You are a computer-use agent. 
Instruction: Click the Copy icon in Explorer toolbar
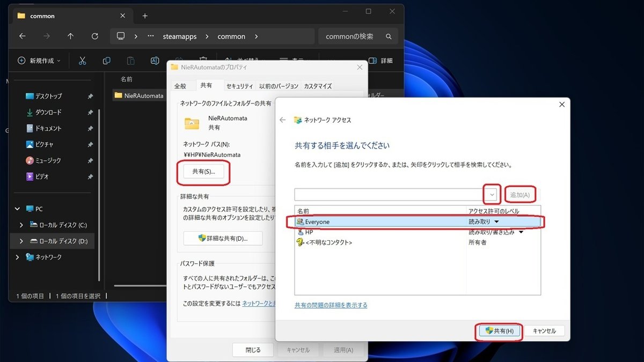pyautogui.click(x=107, y=61)
